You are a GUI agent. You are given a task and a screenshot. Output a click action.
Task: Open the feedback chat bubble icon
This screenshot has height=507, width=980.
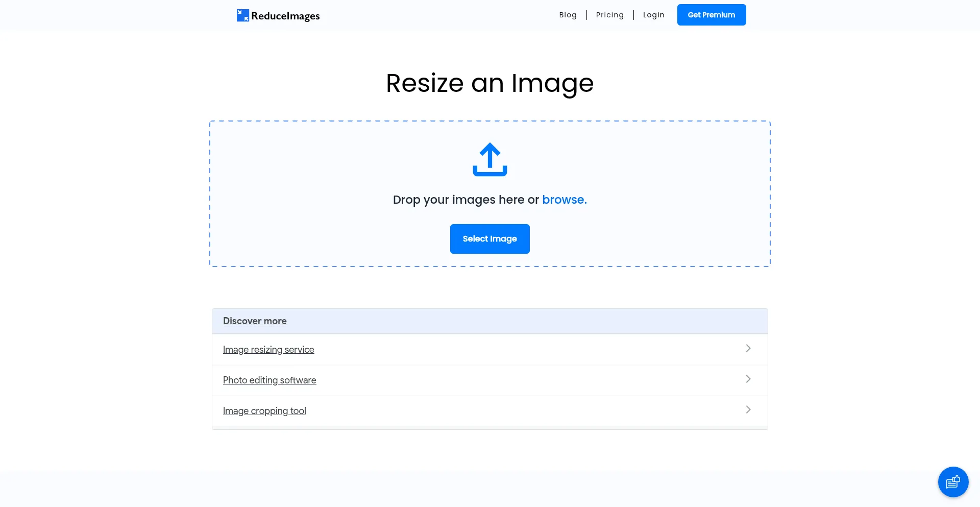tap(953, 482)
